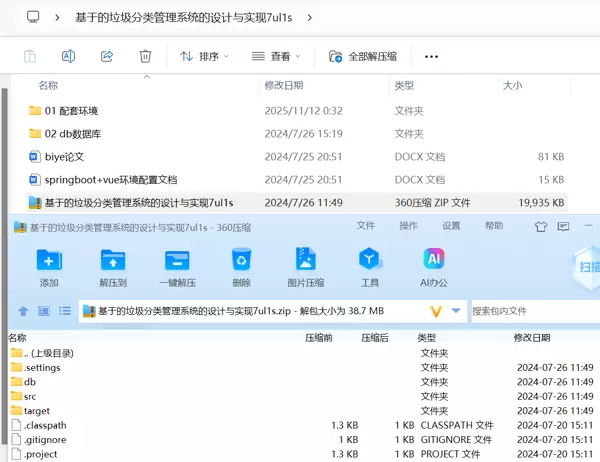Open the 操作 menu in 360压缩
600x462 pixels.
(408, 226)
